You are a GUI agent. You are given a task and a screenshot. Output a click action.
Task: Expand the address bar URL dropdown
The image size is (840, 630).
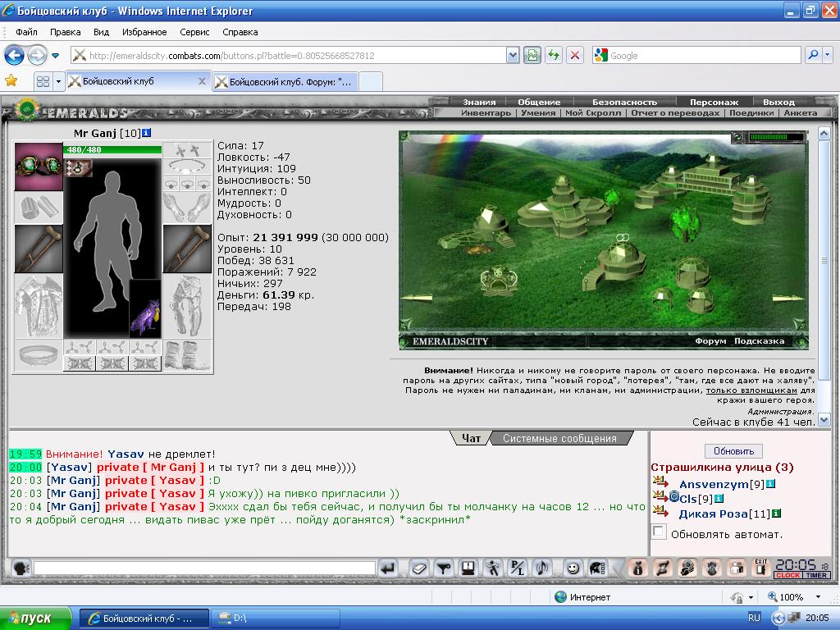click(513, 55)
